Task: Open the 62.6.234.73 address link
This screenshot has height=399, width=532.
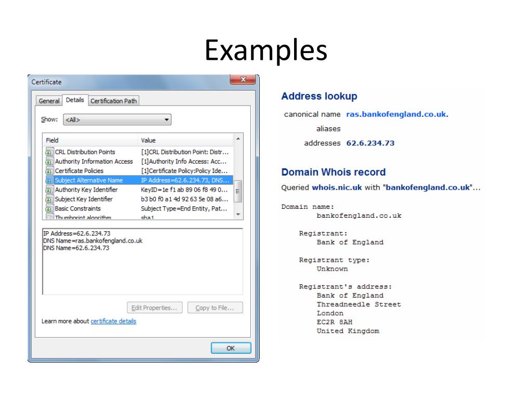Action: pyautogui.click(x=370, y=143)
